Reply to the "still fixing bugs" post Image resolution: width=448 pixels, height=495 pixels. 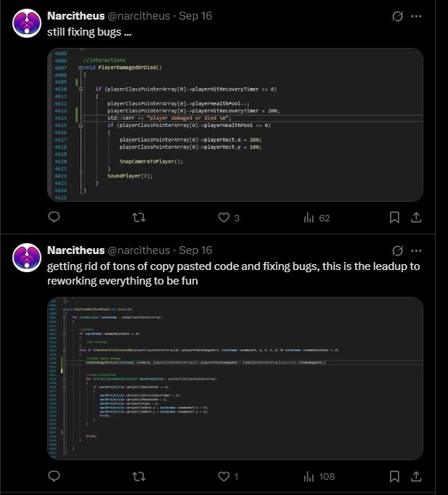click(x=54, y=218)
